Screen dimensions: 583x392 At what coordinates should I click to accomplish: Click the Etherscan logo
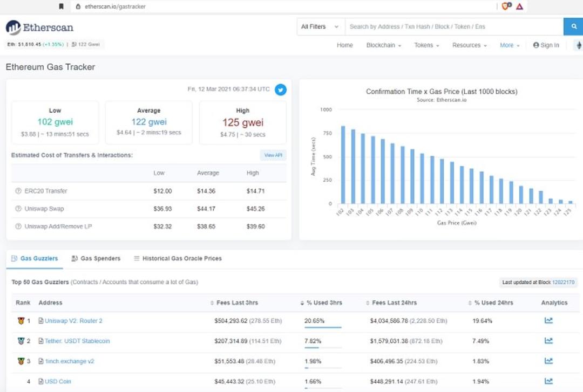coord(39,27)
